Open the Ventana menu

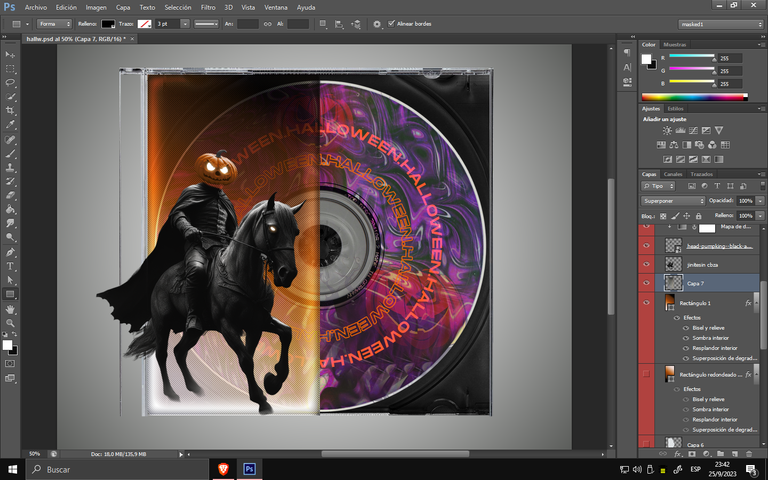tap(276, 7)
